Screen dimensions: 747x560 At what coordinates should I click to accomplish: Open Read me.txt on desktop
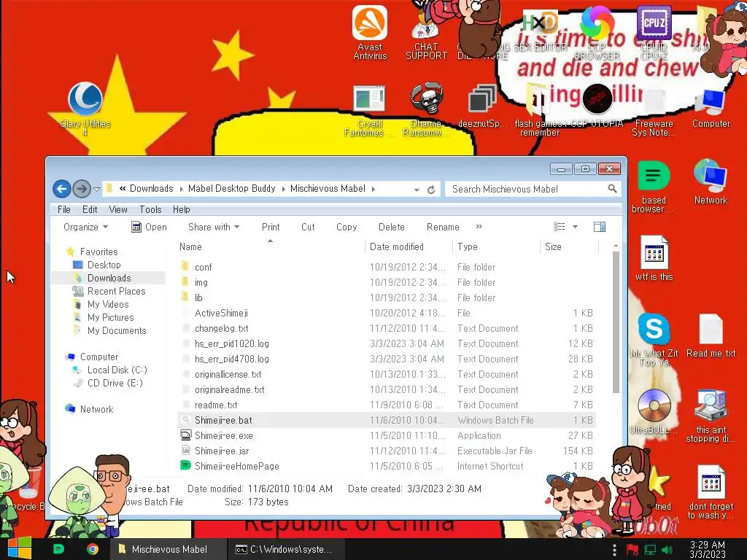[x=711, y=335]
